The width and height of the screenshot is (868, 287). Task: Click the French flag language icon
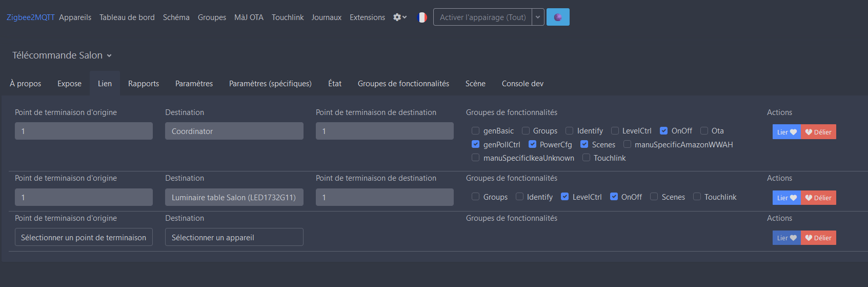click(422, 17)
